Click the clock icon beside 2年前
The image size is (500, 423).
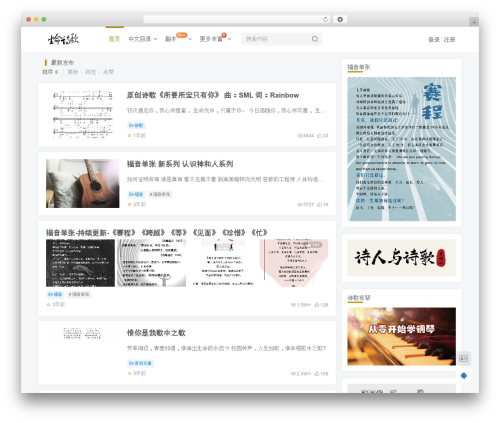129,204
